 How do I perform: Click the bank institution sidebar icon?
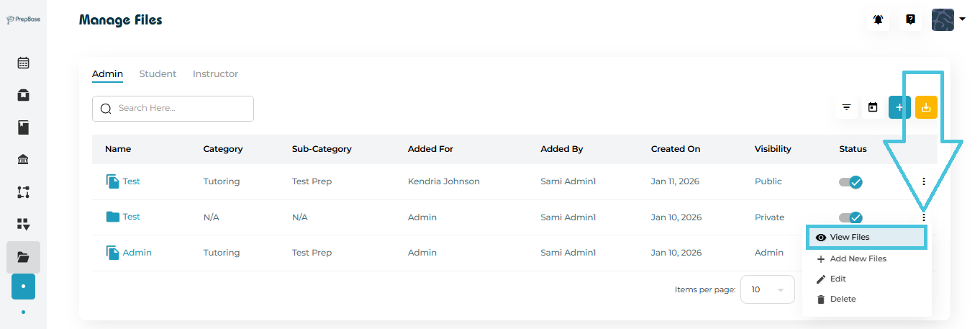[x=23, y=160]
